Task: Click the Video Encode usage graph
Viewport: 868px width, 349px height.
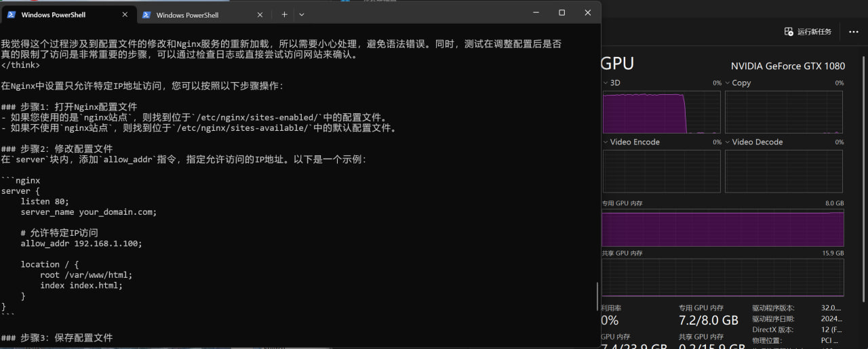Action: (x=661, y=171)
